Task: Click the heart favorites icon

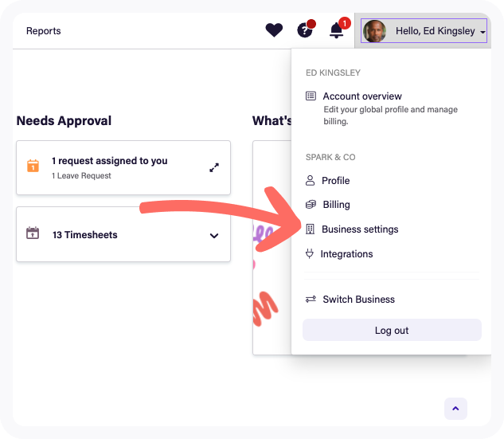Action: click(x=274, y=30)
